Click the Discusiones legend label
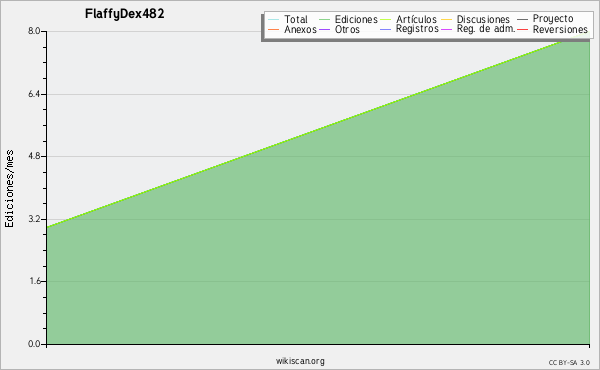600x370 pixels. [x=483, y=19]
